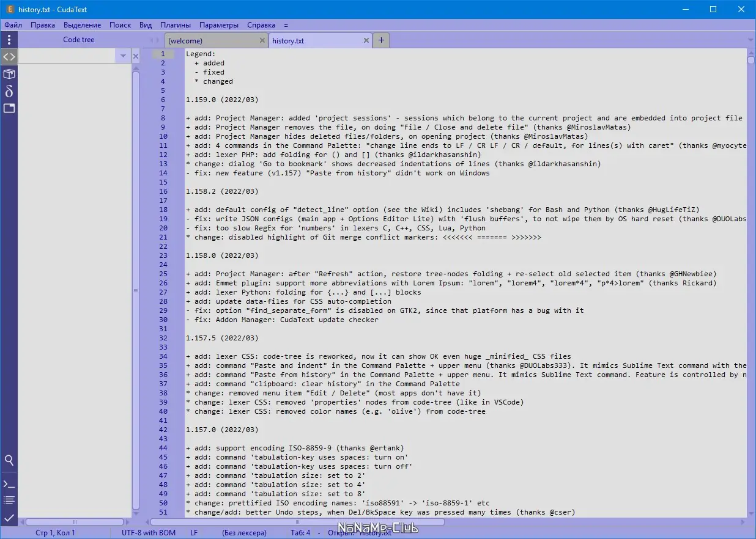Open the Console prompt icon
Viewport: 756px width, 539px height.
click(x=9, y=484)
